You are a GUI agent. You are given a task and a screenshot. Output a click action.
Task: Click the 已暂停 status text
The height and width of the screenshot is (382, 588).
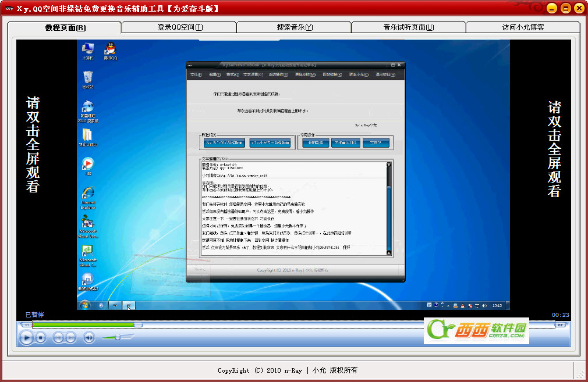(34, 315)
